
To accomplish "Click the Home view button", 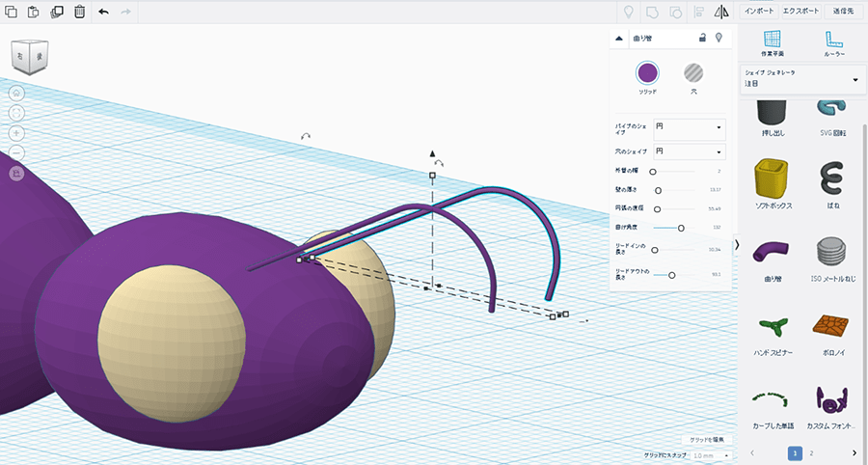I will coord(16,93).
